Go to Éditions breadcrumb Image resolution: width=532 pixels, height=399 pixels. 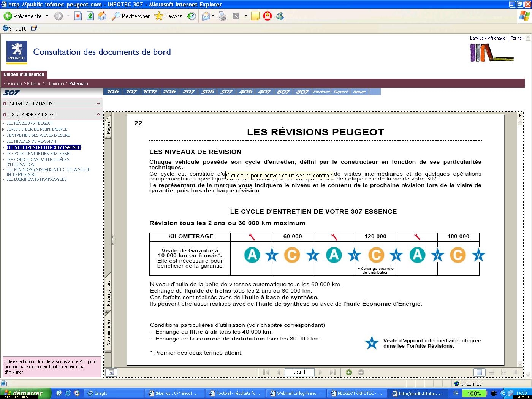tap(34, 84)
